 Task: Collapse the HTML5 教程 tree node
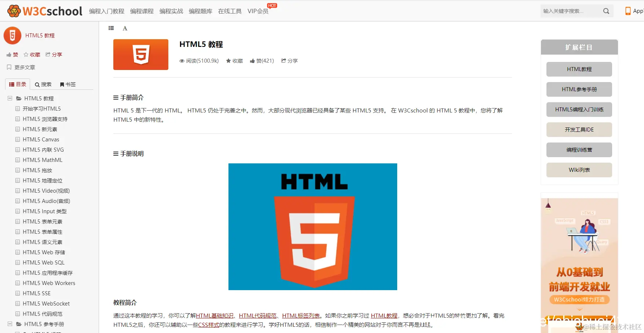coord(10,98)
